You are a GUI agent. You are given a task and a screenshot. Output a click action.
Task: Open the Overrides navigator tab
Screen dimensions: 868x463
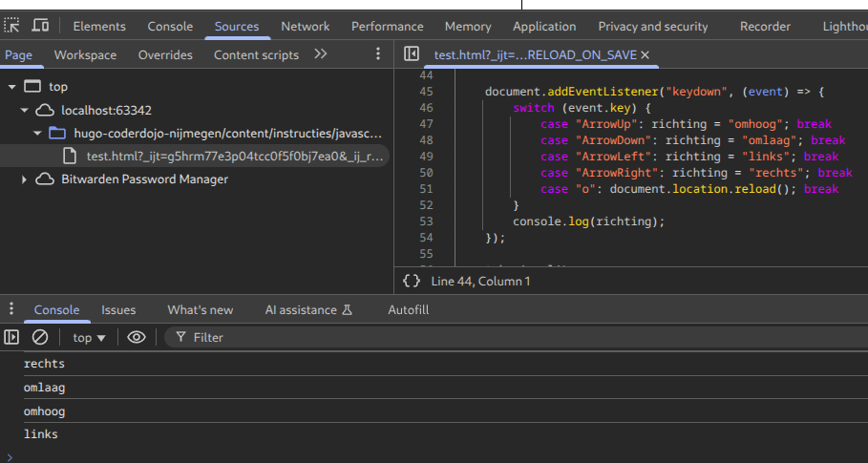coord(165,54)
